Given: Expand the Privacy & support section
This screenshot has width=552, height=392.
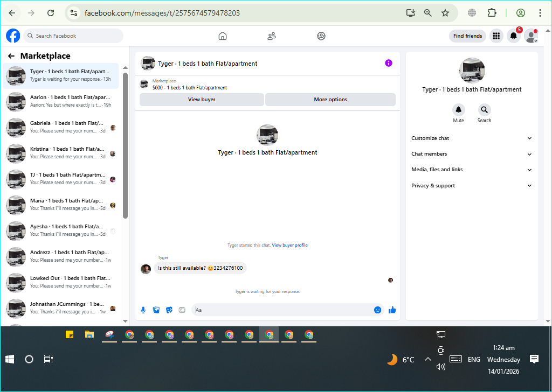Looking at the screenshot, I should 471,186.
